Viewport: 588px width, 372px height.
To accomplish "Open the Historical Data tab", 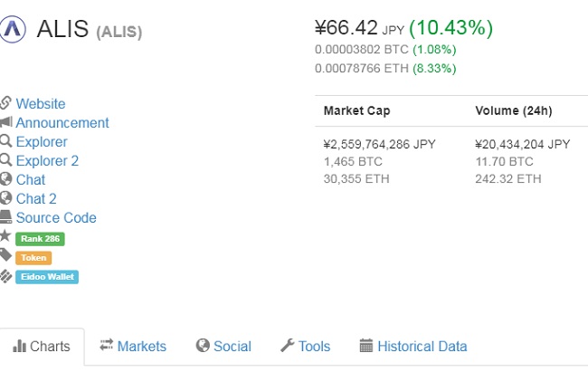I will click(x=413, y=347).
